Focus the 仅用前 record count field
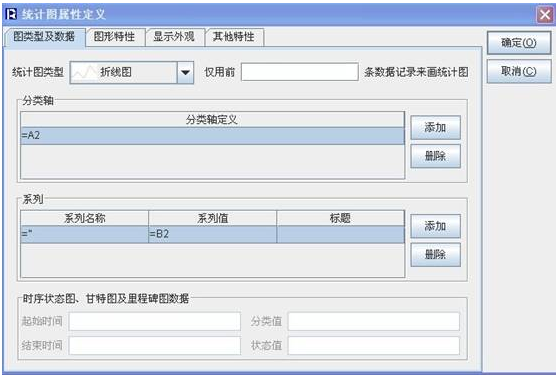The width and height of the screenshot is (560, 380). point(300,72)
